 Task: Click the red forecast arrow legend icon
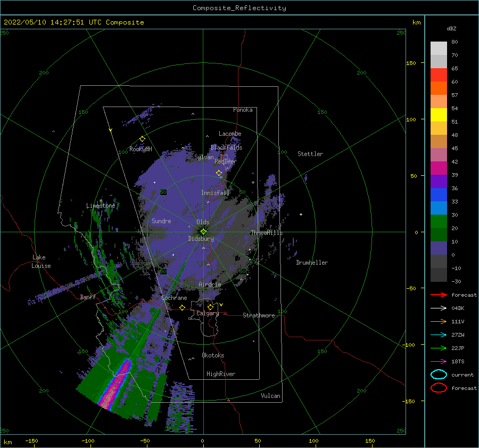[439, 295]
